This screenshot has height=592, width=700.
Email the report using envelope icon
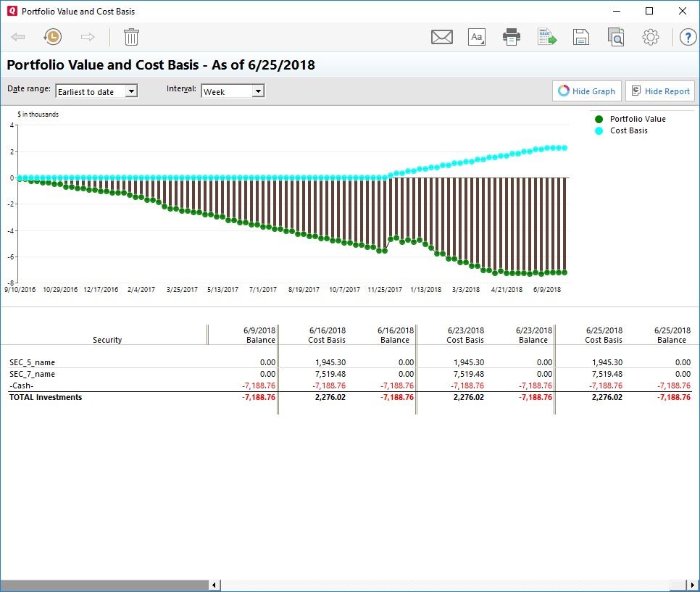(441, 37)
